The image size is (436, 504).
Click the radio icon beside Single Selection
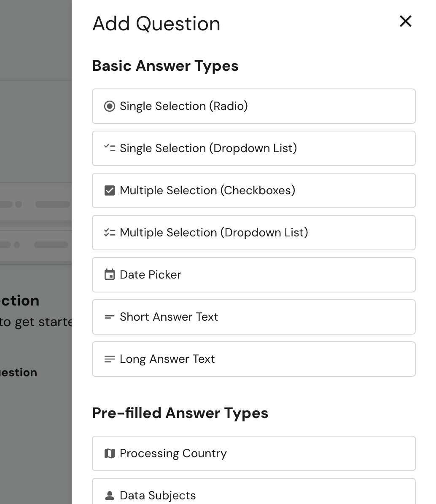(109, 106)
